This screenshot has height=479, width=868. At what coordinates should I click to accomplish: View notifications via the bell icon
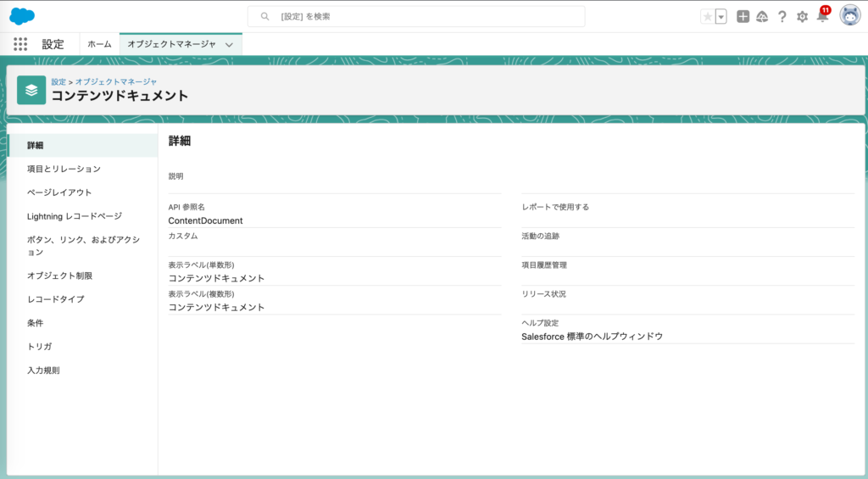[821, 16]
